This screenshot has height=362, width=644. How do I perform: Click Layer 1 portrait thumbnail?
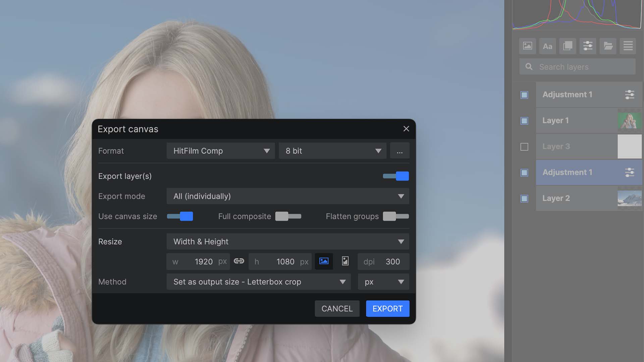click(x=630, y=121)
